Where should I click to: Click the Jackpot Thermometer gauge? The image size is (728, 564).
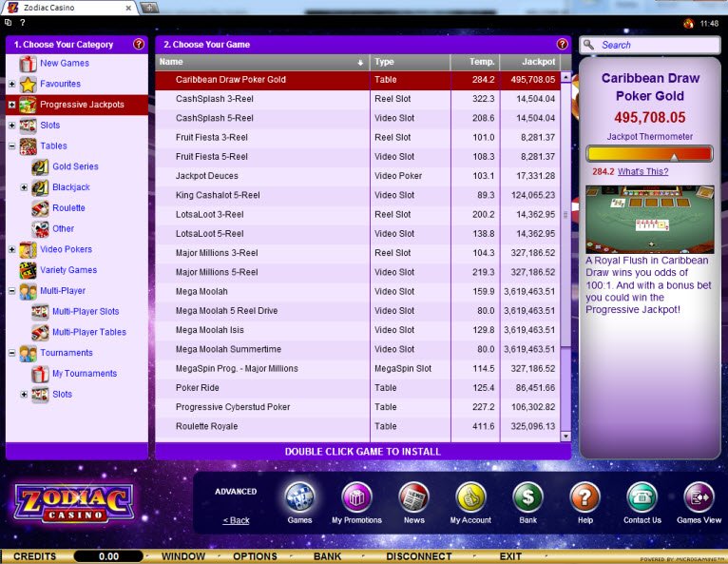coord(649,154)
